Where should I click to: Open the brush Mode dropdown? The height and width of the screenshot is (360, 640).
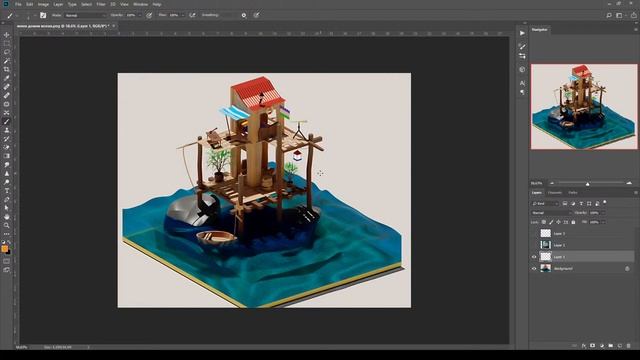(85, 15)
